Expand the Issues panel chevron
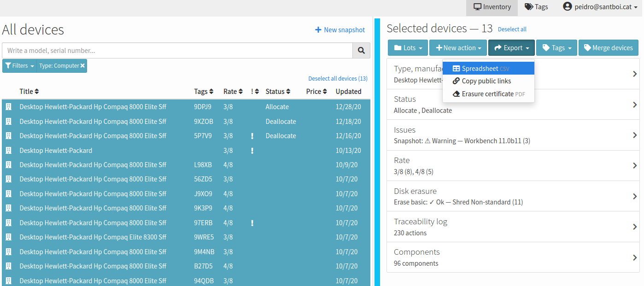The width and height of the screenshot is (644, 286). [x=635, y=135]
